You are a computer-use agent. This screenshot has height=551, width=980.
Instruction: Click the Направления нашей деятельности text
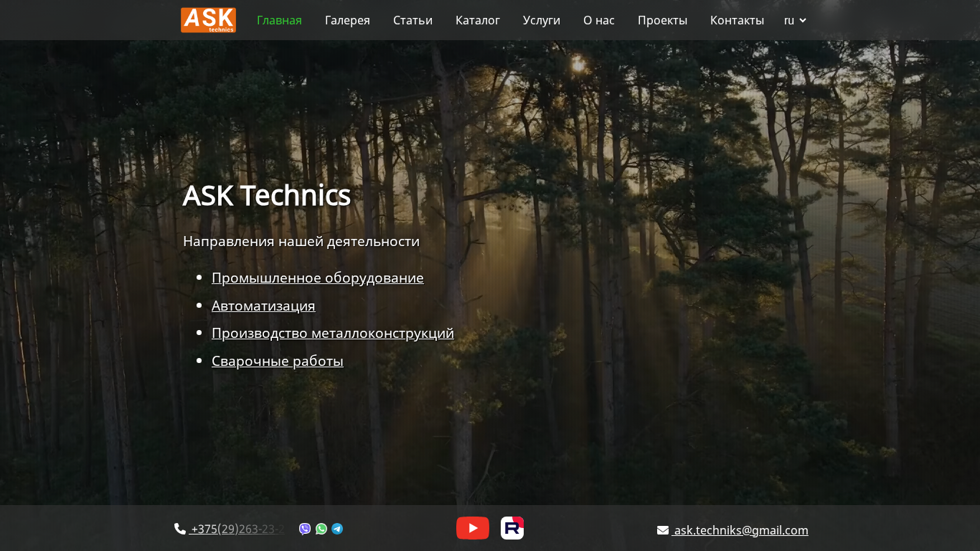tap(301, 241)
